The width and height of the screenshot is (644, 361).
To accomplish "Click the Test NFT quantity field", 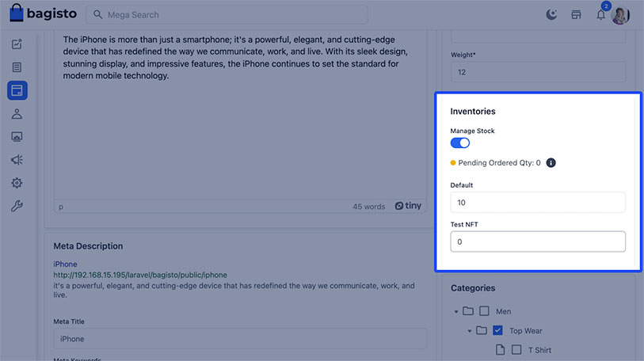I will [538, 241].
